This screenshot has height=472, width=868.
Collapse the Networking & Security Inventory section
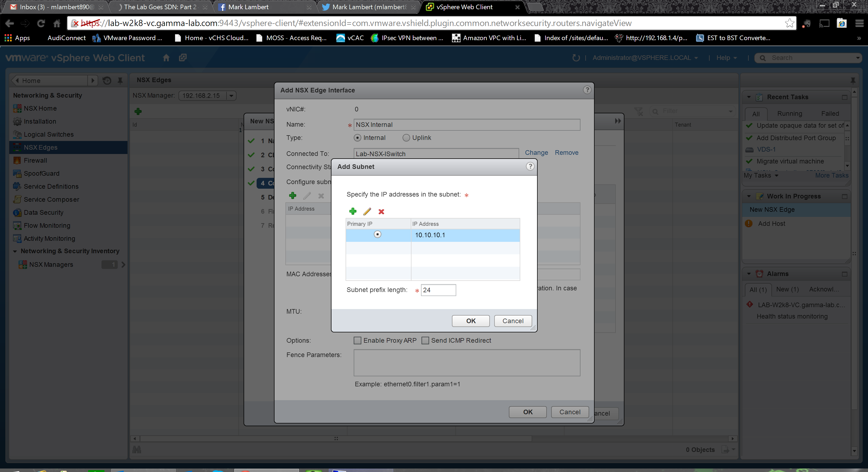point(15,251)
